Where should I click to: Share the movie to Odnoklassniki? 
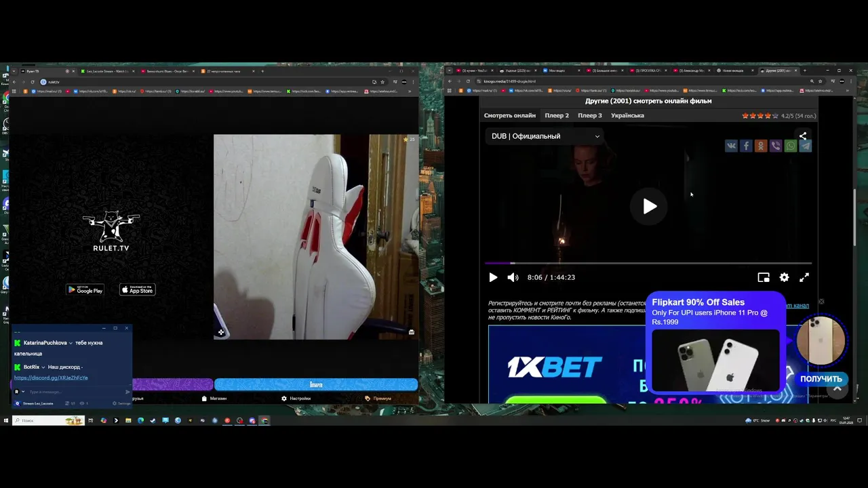pos(761,146)
